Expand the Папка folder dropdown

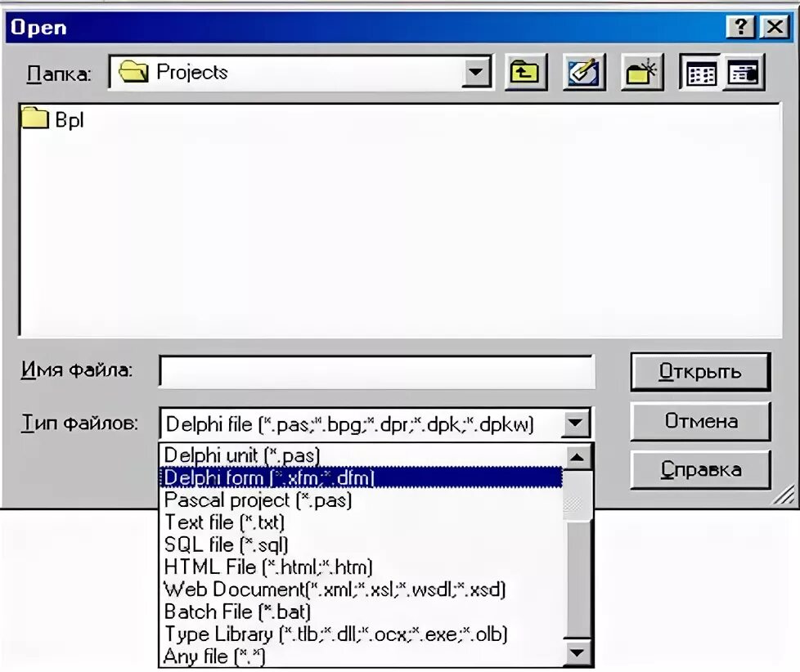[476, 73]
